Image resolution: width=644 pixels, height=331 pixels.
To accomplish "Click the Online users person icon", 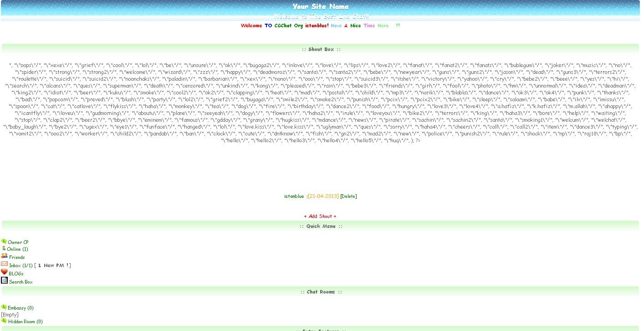I will point(4,248).
